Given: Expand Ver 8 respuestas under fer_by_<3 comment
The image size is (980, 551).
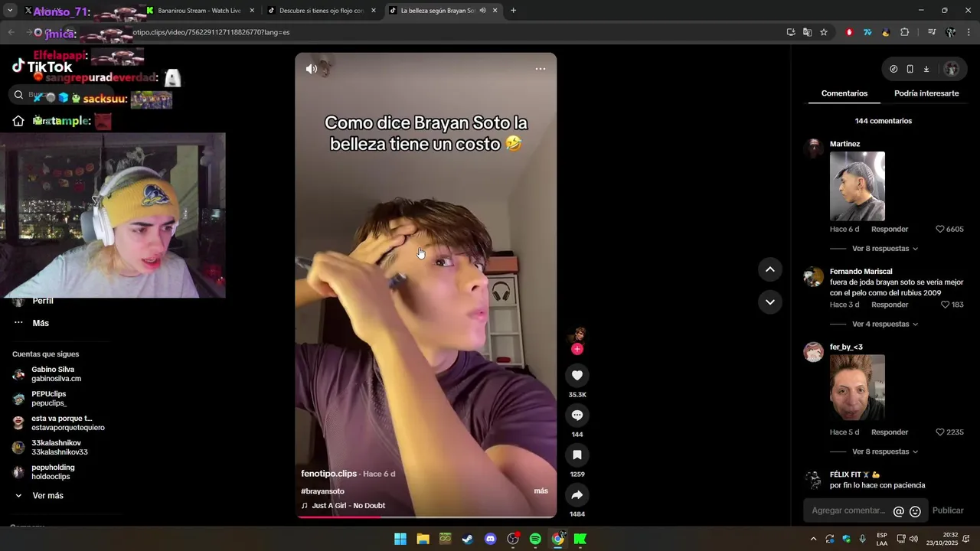Looking at the screenshot, I should [x=884, y=452].
